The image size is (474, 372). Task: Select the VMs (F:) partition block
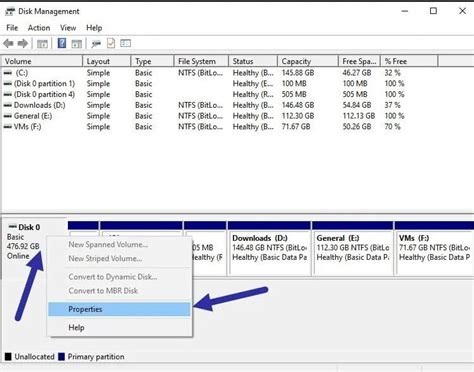pos(434,248)
